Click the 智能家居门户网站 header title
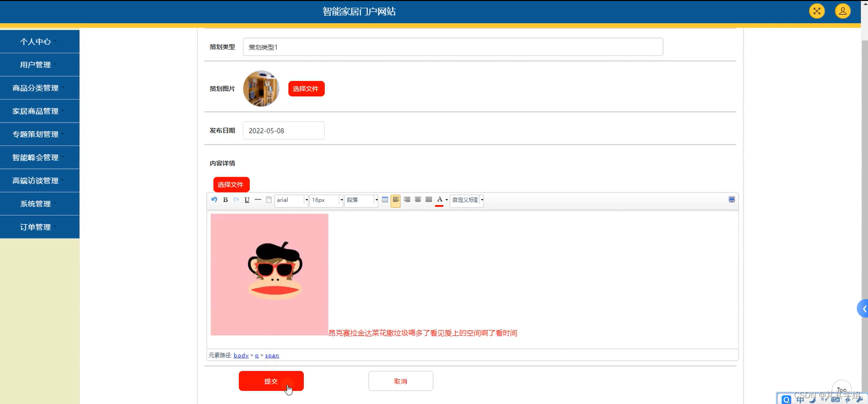This screenshot has width=868, height=404. [x=359, y=11]
